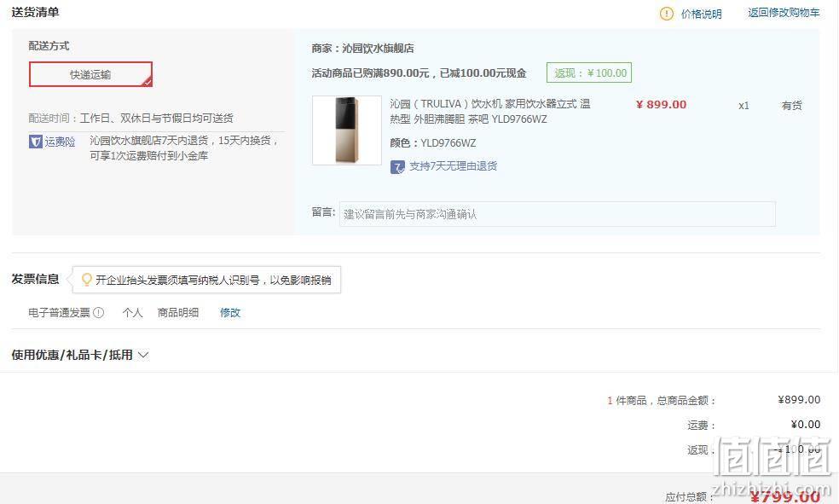Open the 价格说明 link

coord(701,14)
